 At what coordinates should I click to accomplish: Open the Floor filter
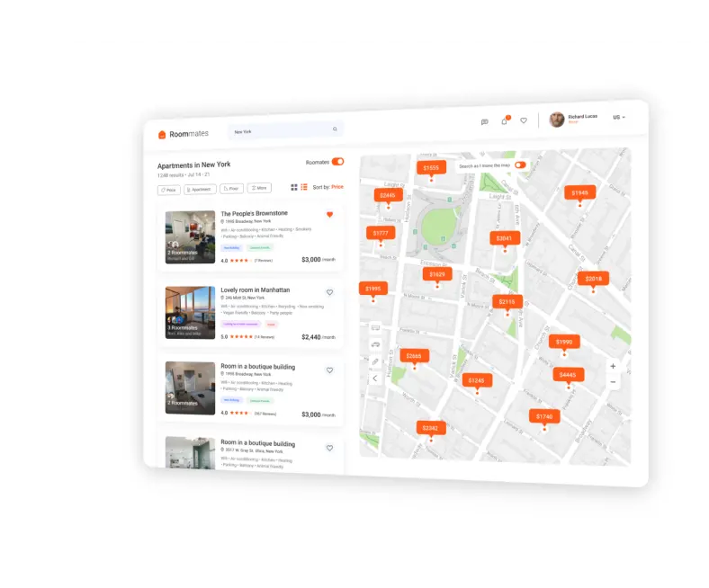coord(231,189)
